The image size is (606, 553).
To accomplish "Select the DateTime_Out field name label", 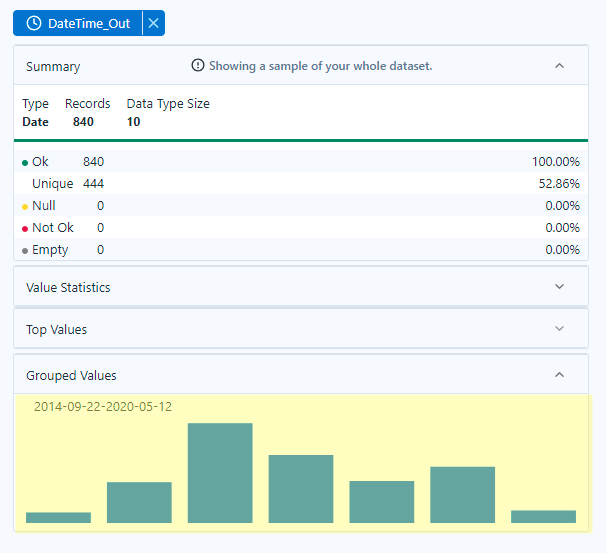I will (x=89, y=23).
